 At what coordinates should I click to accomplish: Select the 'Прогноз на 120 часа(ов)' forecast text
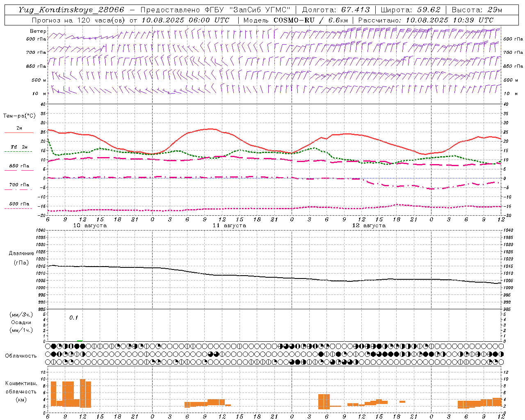pos(79,20)
